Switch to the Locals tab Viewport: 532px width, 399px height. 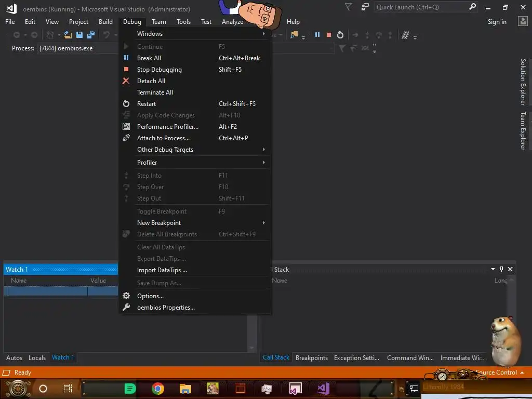[37, 357]
